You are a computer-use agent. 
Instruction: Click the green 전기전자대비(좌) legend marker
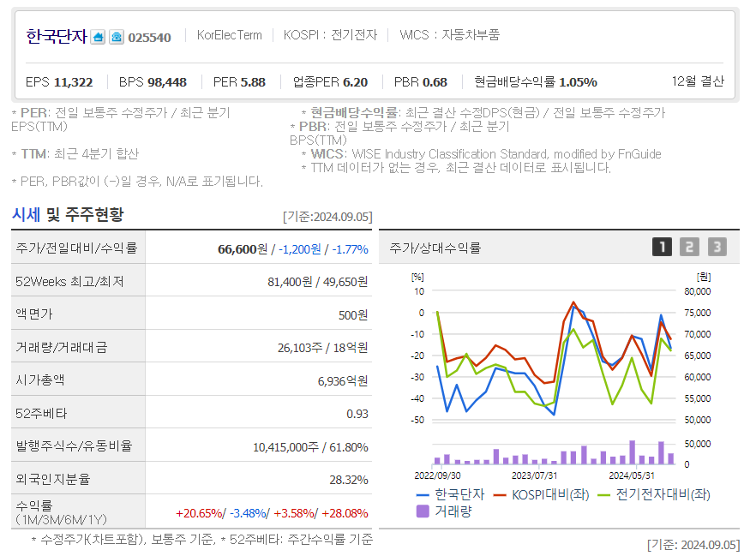pos(603,495)
